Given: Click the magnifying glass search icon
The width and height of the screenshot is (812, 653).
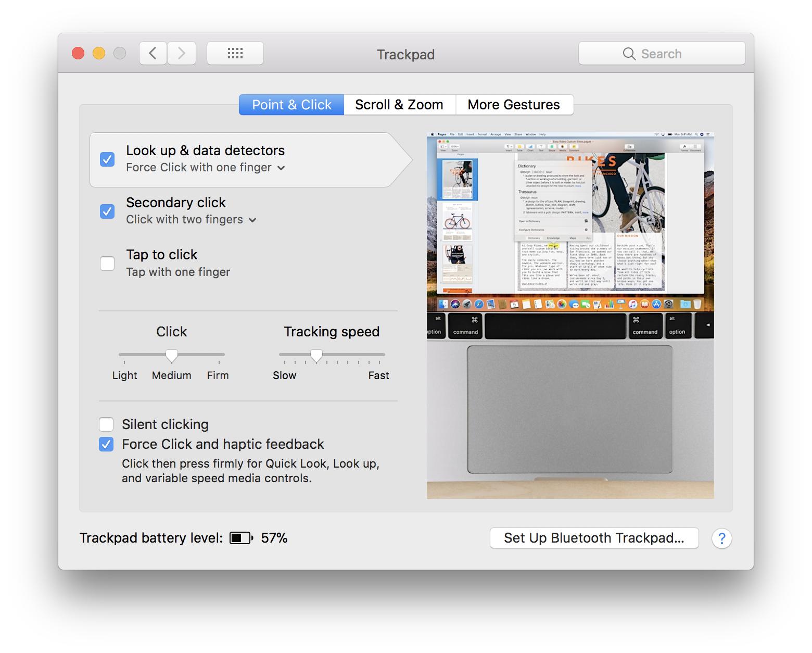Looking at the screenshot, I should tap(629, 54).
